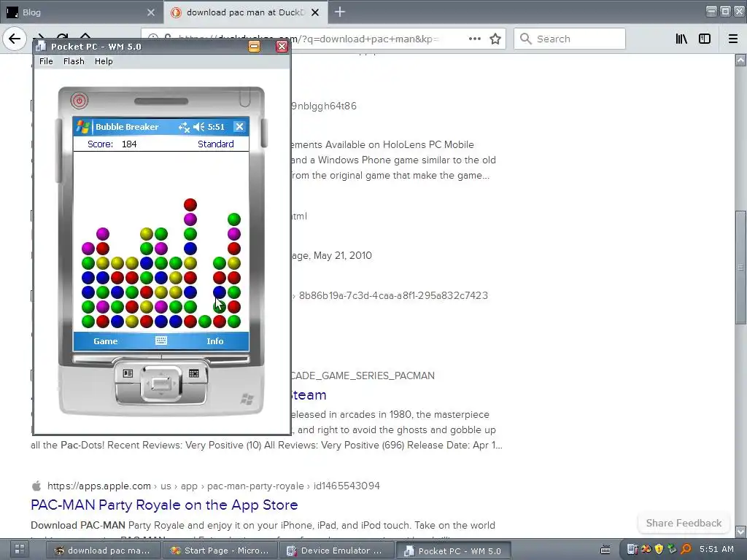The height and width of the screenshot is (560, 747).
Task: Open the page actions three-dot menu
Action: point(474,39)
